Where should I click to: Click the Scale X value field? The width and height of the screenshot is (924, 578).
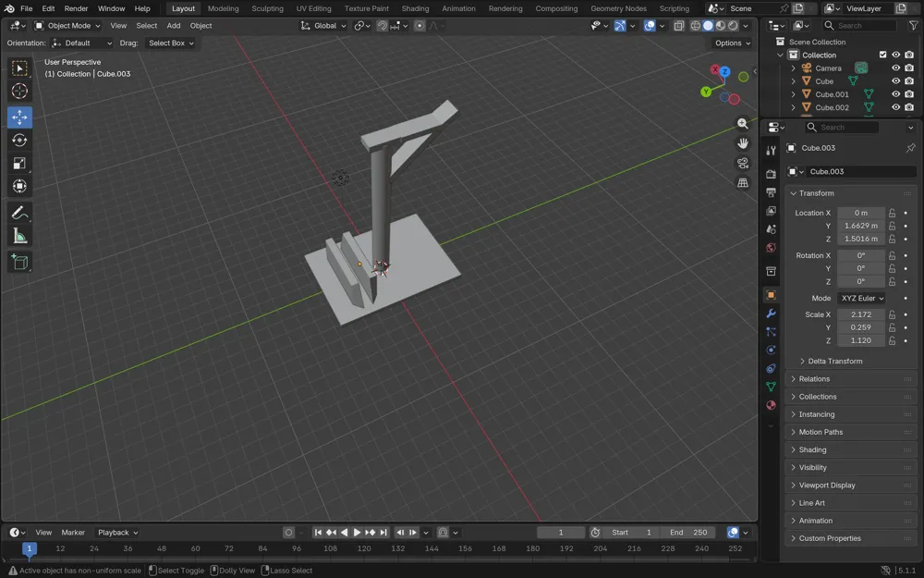[x=861, y=314]
